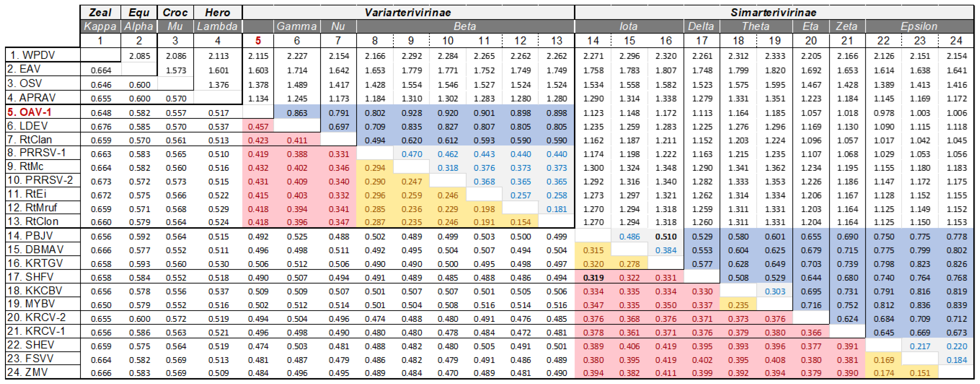Click the Zeal family header
Screen dimensions: 980x384
tap(100, 13)
